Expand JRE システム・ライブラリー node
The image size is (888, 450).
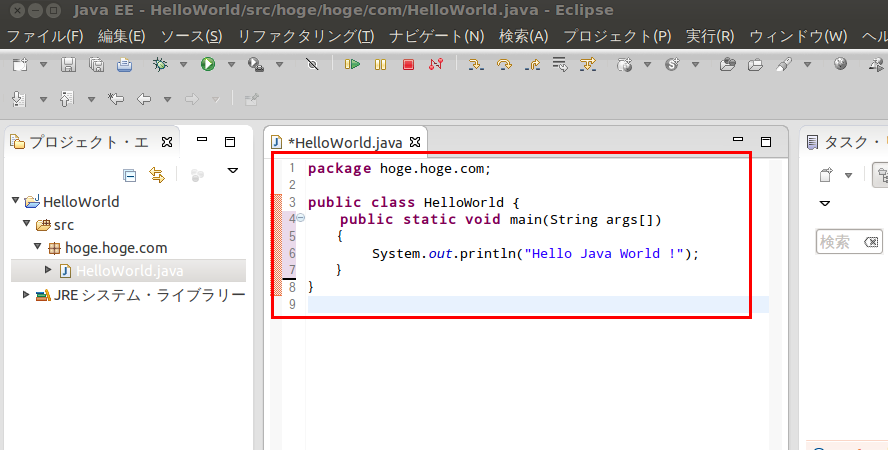pyautogui.click(x=26, y=294)
